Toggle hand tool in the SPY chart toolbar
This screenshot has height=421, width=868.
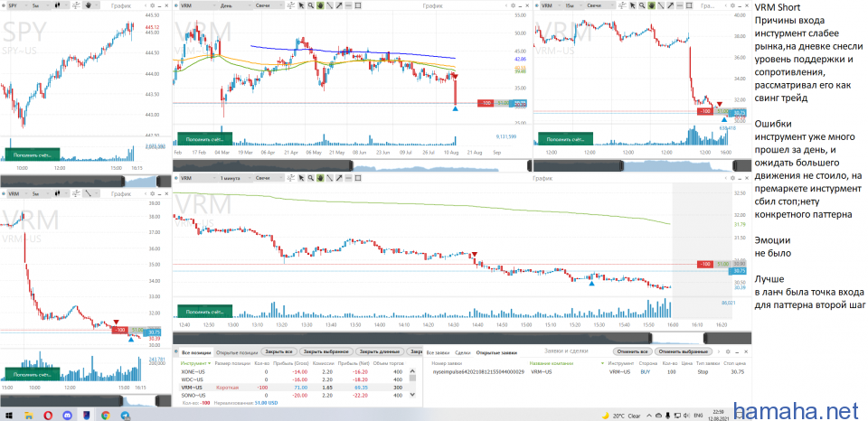click(x=88, y=5)
